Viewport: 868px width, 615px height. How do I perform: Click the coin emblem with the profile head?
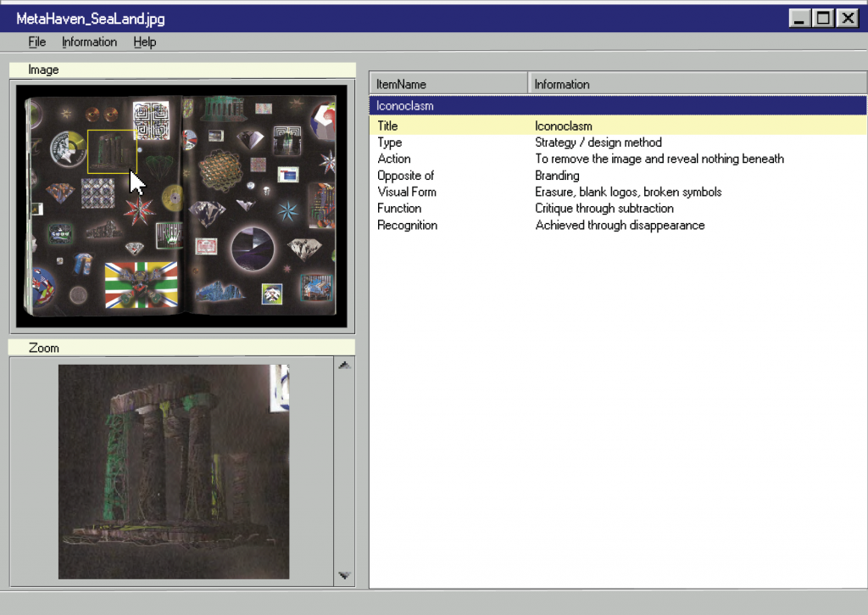pyautogui.click(x=68, y=148)
